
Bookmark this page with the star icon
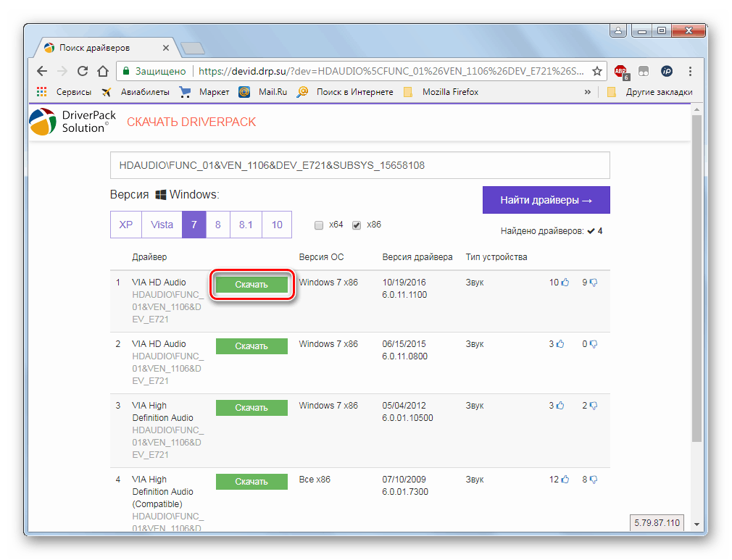point(596,71)
